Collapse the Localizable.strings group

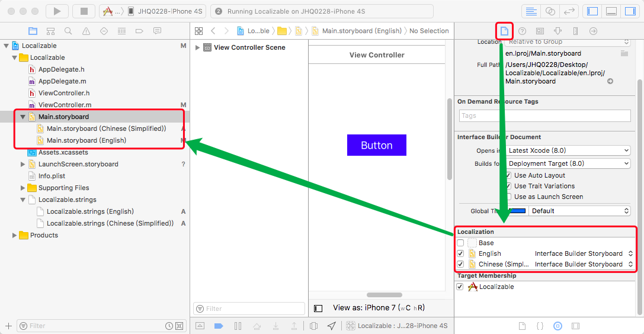[x=23, y=200]
